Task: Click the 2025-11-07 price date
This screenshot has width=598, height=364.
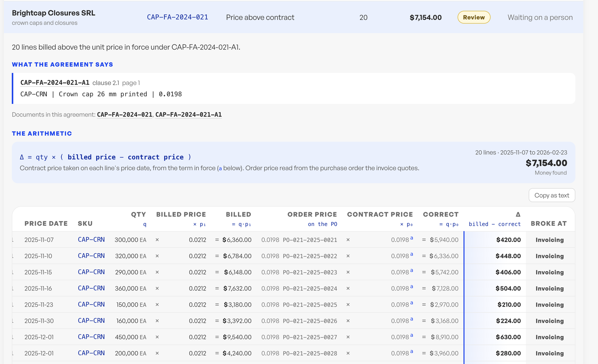Action: 39,240
